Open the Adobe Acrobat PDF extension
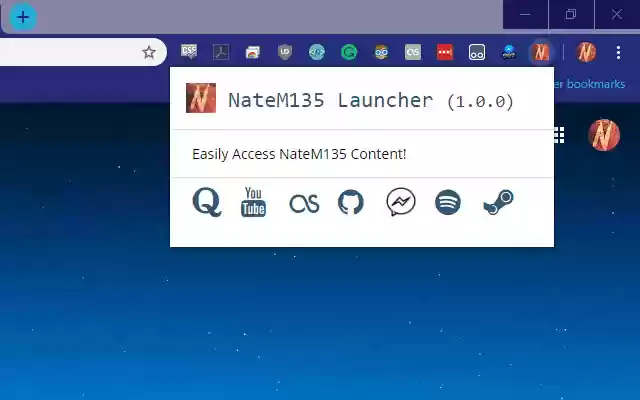640x400 pixels. pos(221,52)
